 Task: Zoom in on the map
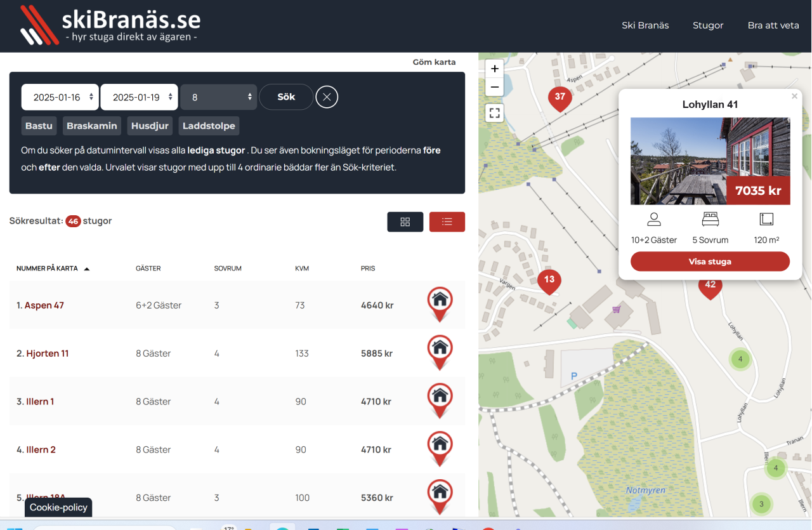tap(495, 69)
